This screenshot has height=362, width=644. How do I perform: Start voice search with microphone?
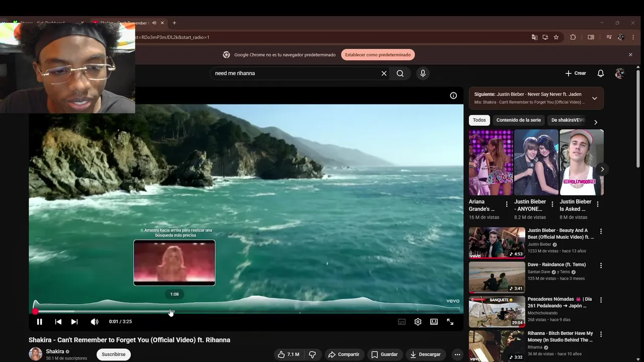click(x=423, y=73)
